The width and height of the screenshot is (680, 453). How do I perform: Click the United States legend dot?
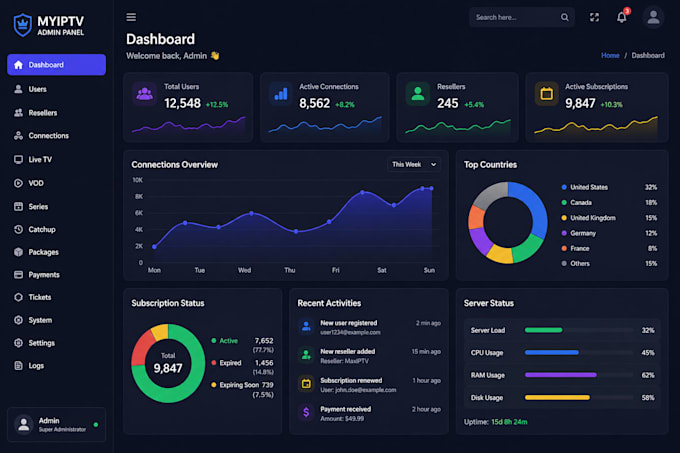point(564,187)
